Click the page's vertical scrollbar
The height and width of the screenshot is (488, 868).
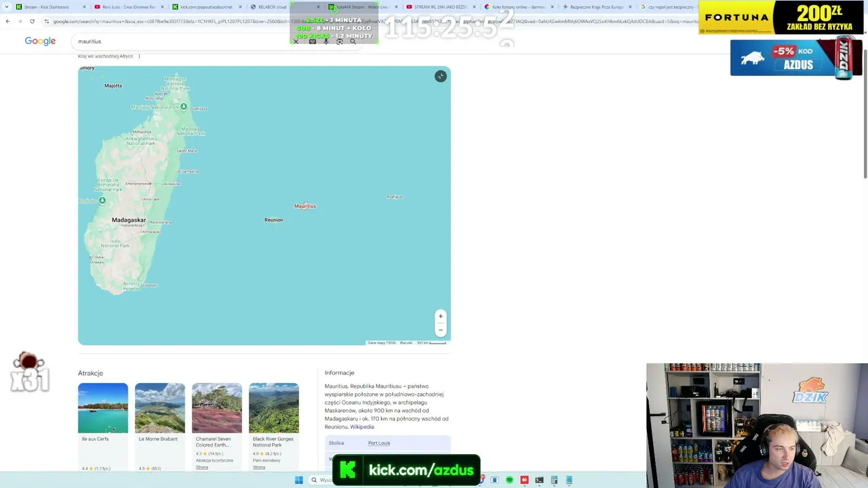pyautogui.click(x=865, y=115)
